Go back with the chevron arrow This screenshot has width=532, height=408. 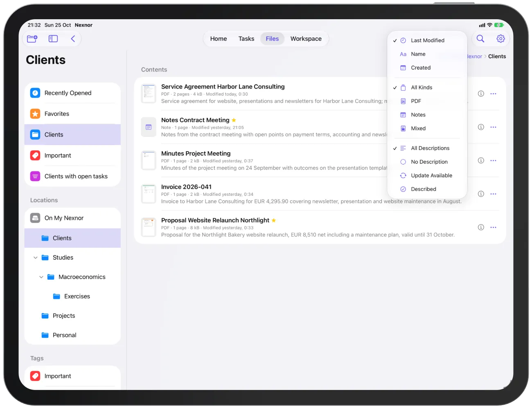pos(73,39)
